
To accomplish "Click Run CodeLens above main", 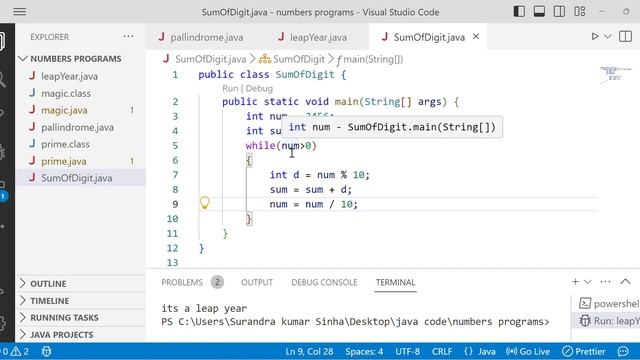I will (x=230, y=88).
